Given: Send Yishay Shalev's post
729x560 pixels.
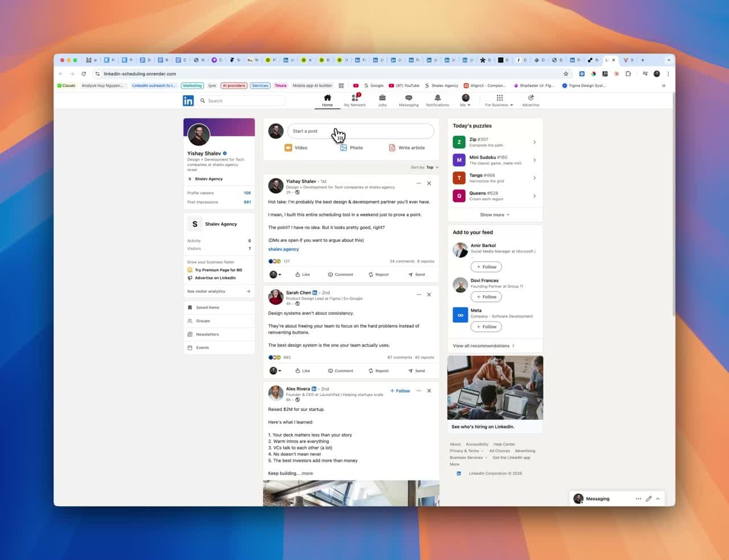Looking at the screenshot, I should point(416,274).
